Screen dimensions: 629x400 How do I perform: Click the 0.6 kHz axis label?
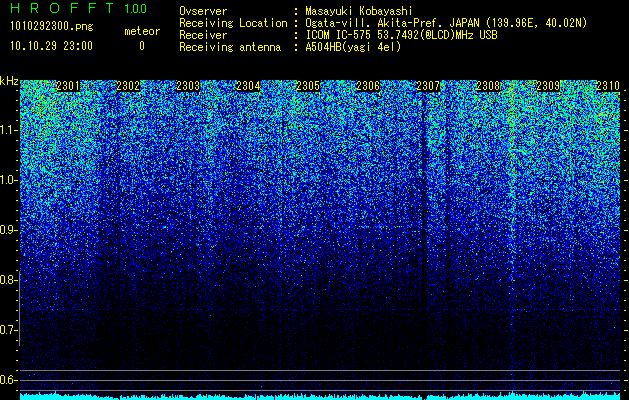pos(9,380)
